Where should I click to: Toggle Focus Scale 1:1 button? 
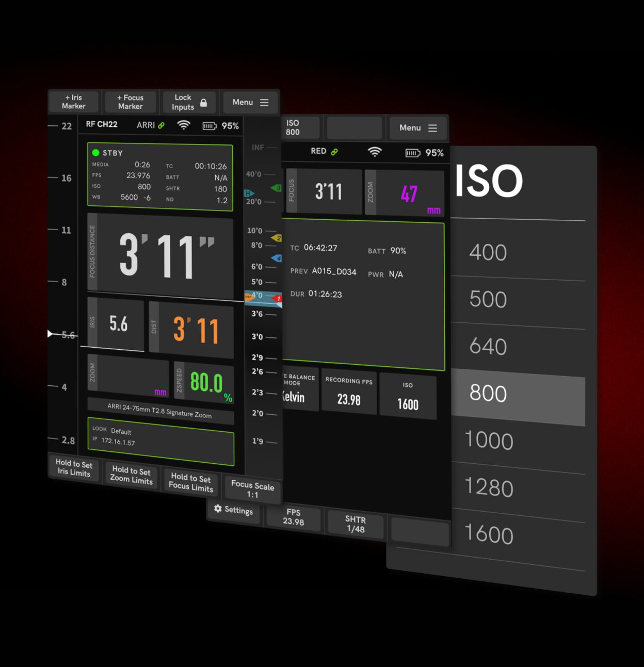coord(252,490)
